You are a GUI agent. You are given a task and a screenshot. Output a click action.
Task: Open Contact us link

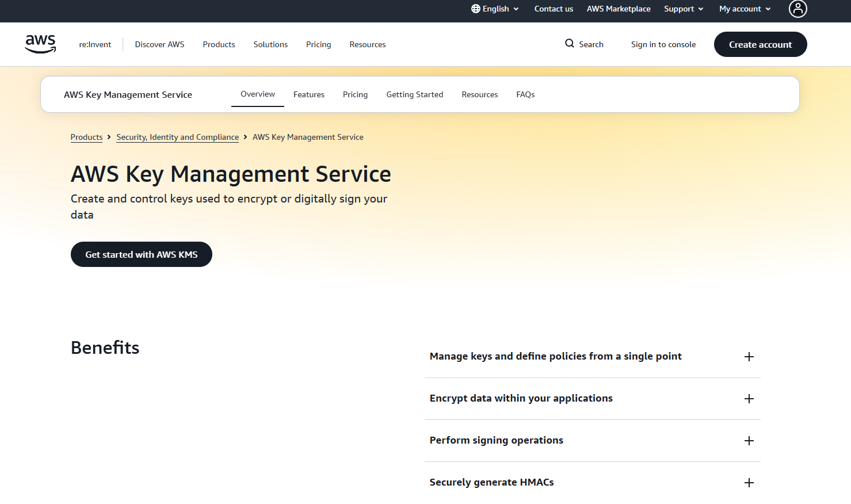tap(554, 9)
